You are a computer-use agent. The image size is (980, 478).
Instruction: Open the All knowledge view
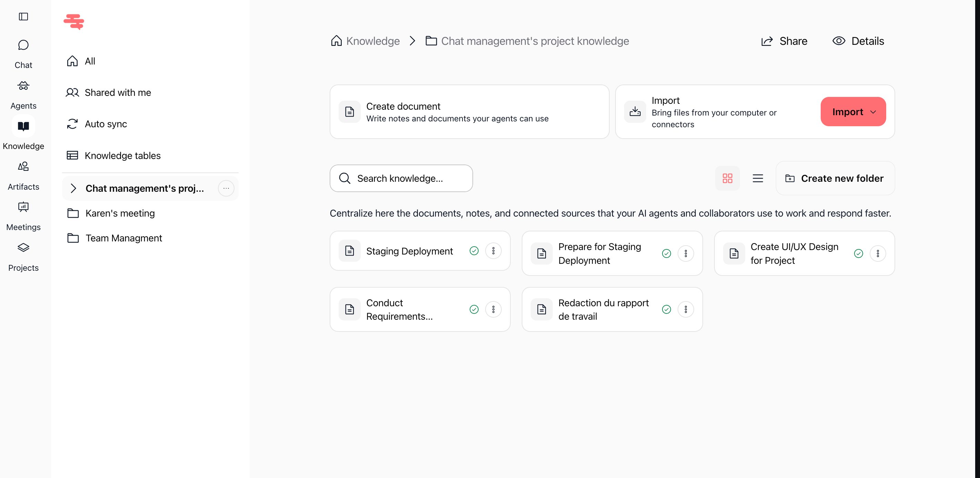[150, 61]
